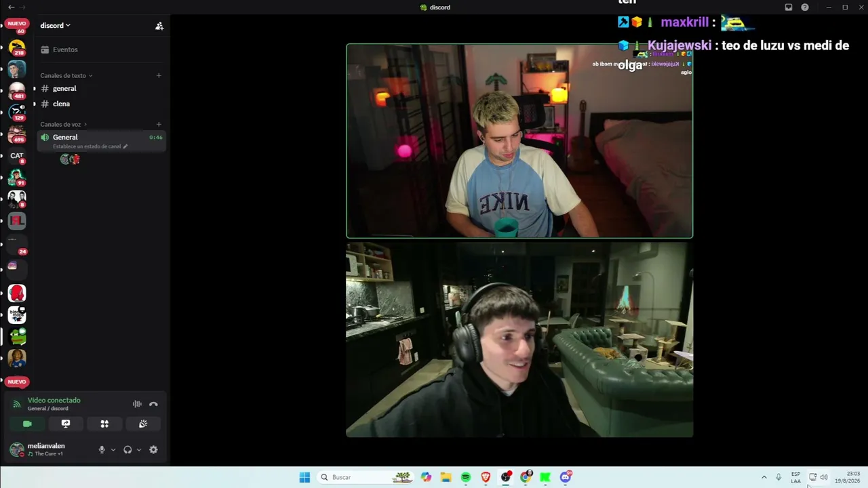Collapse the Canales de texto category
The image size is (868, 488).
coord(66,75)
